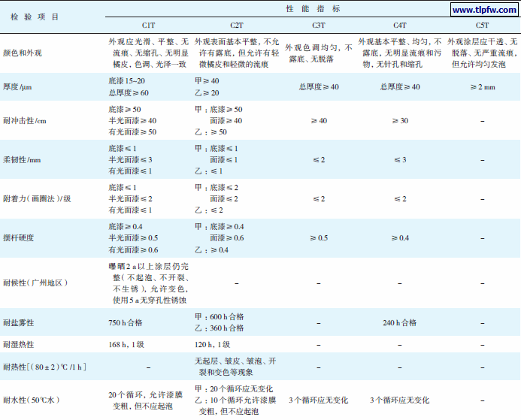Select the C5T column header
Screen dimensions: 521x420
481,26
